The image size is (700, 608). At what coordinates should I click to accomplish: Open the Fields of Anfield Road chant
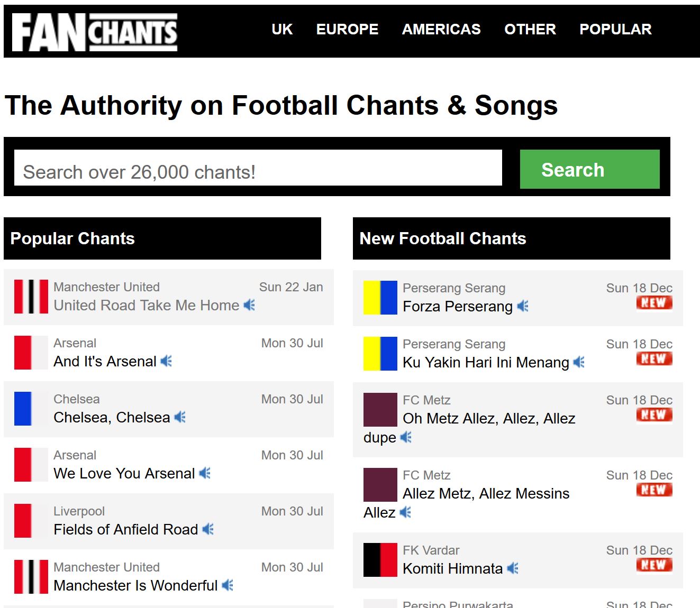point(126,529)
